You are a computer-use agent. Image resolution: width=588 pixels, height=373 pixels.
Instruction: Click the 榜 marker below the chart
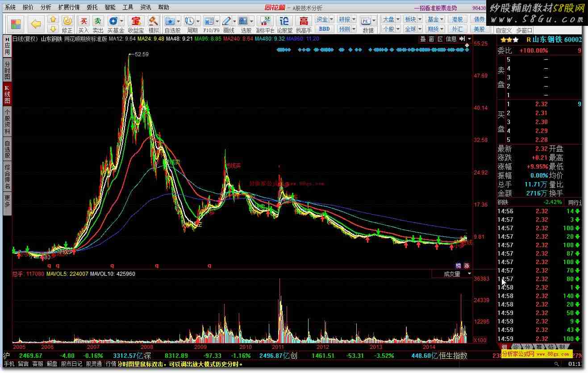(x=459, y=265)
